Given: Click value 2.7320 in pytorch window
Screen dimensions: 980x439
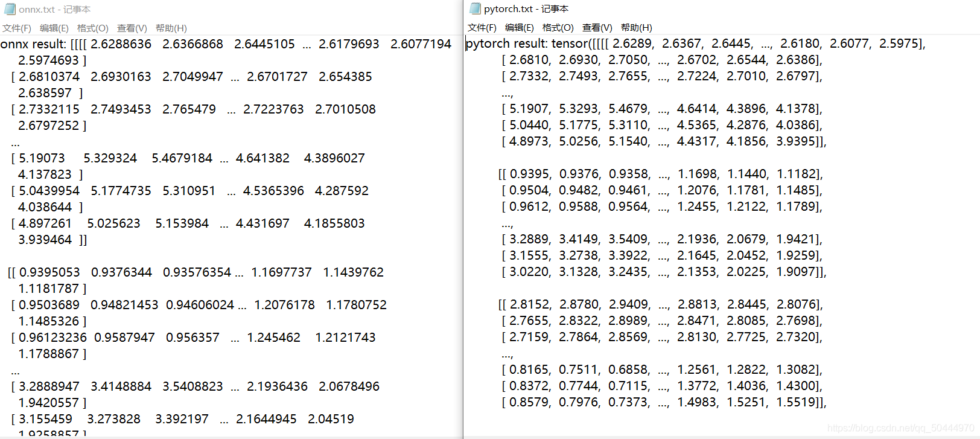Looking at the screenshot, I should point(796,337).
